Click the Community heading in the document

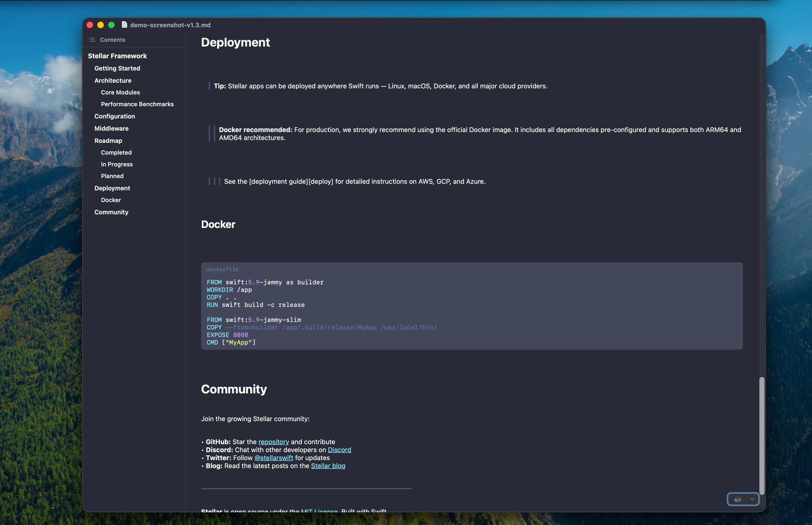pyautogui.click(x=234, y=389)
